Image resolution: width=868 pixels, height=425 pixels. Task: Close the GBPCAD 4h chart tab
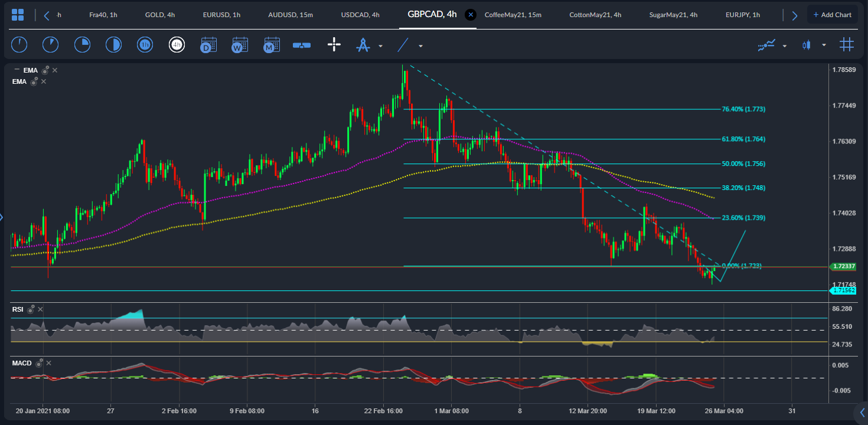[471, 15]
